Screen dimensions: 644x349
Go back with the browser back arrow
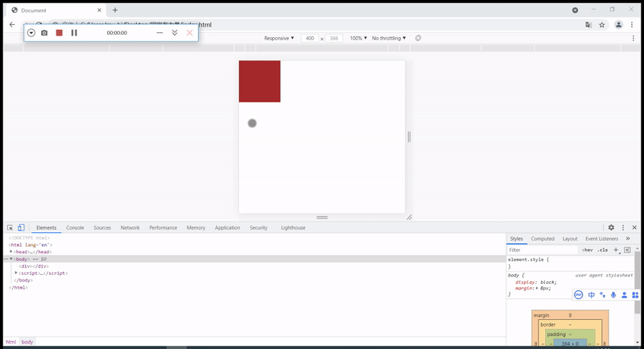(x=12, y=25)
